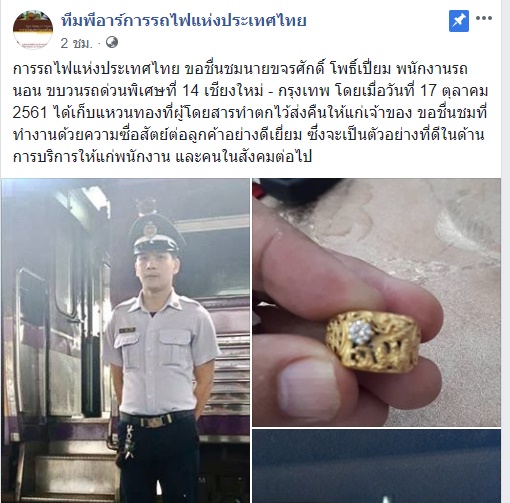Open the partially visible dark-blue third photo
The height and width of the screenshot is (503, 510).
[376, 466]
